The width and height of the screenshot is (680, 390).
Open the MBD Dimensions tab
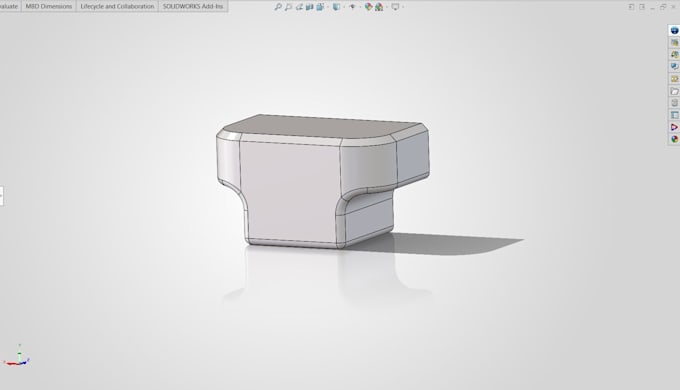[49, 6]
